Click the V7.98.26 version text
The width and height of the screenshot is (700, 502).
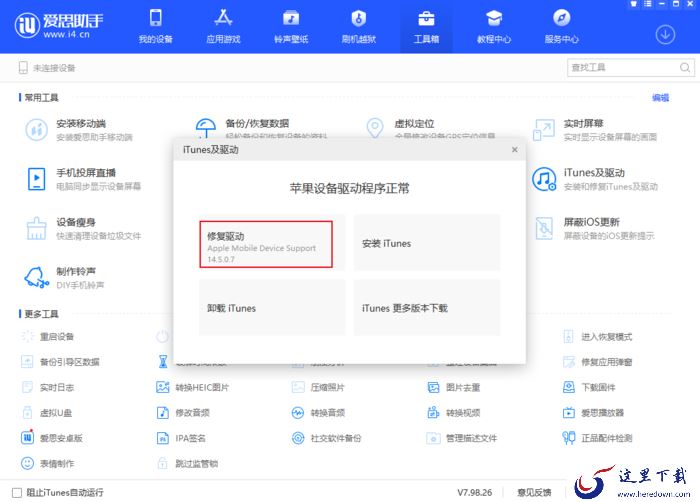pos(475,493)
